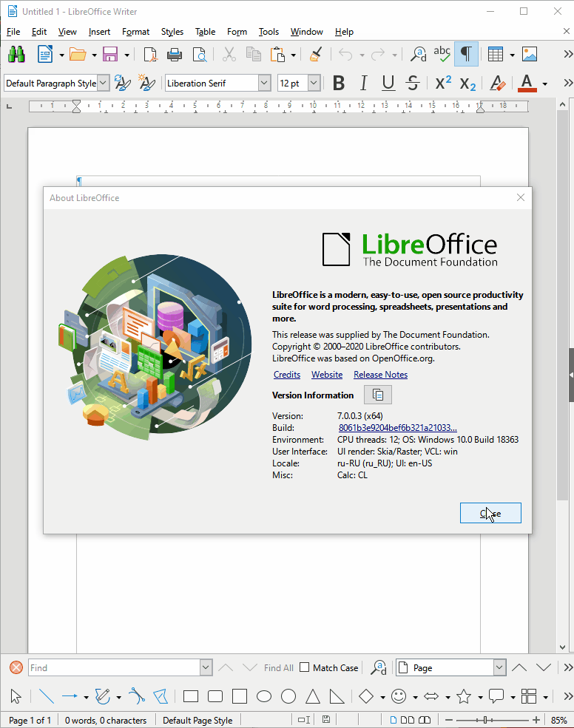Open Navigate By Page dropdown
Image resolution: width=574 pixels, height=728 pixels.
(x=499, y=667)
